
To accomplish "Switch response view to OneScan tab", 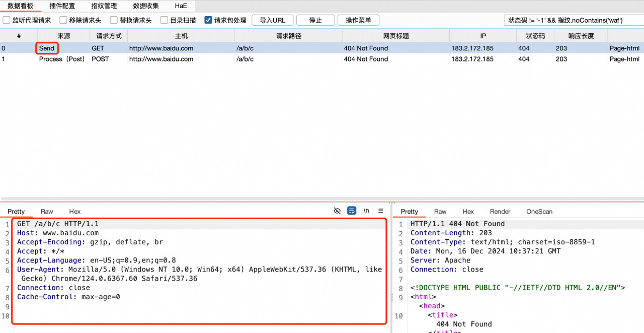I will (x=539, y=212).
